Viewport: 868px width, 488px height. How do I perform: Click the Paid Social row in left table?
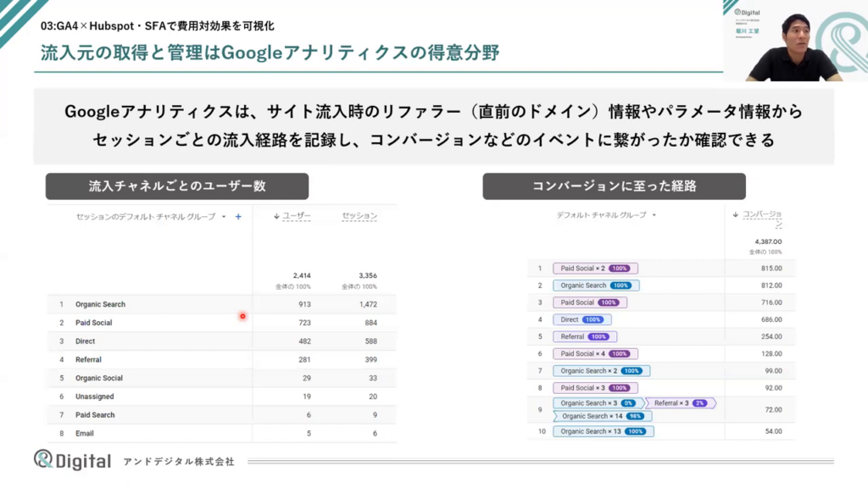[x=93, y=323]
